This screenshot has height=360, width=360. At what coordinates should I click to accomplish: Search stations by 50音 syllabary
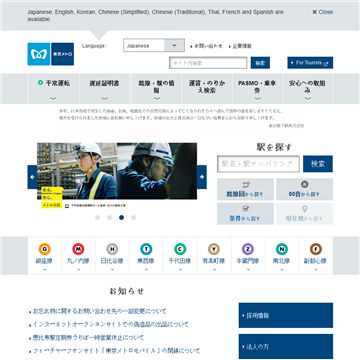click(304, 189)
